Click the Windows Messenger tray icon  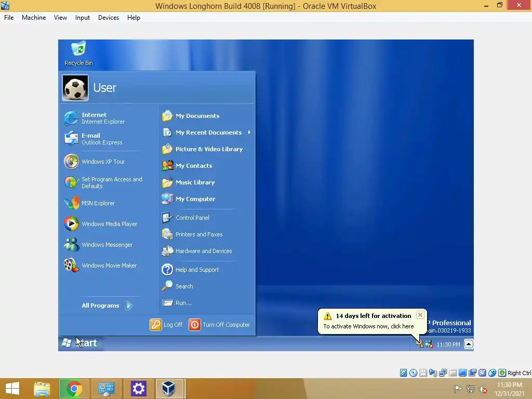pyautogui.click(x=429, y=344)
